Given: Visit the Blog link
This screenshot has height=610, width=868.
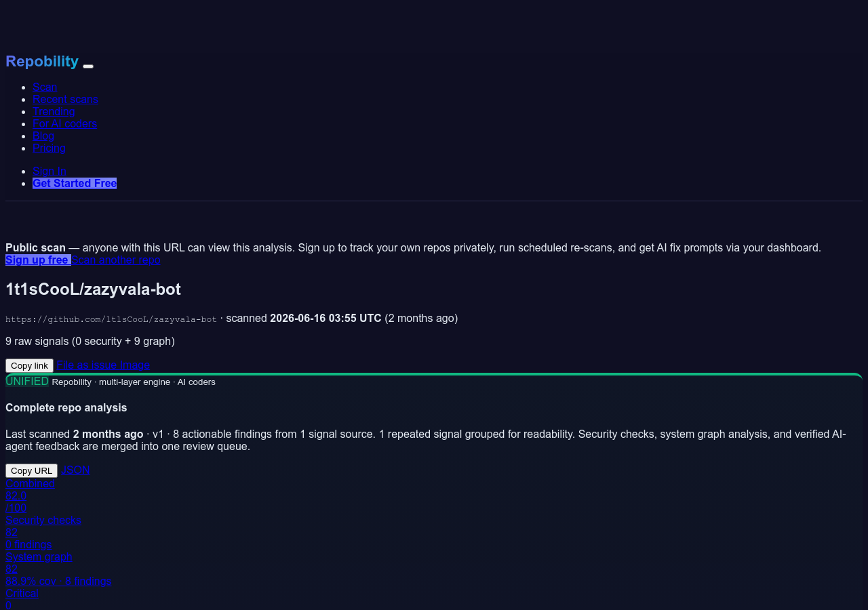Looking at the screenshot, I should click(x=43, y=136).
